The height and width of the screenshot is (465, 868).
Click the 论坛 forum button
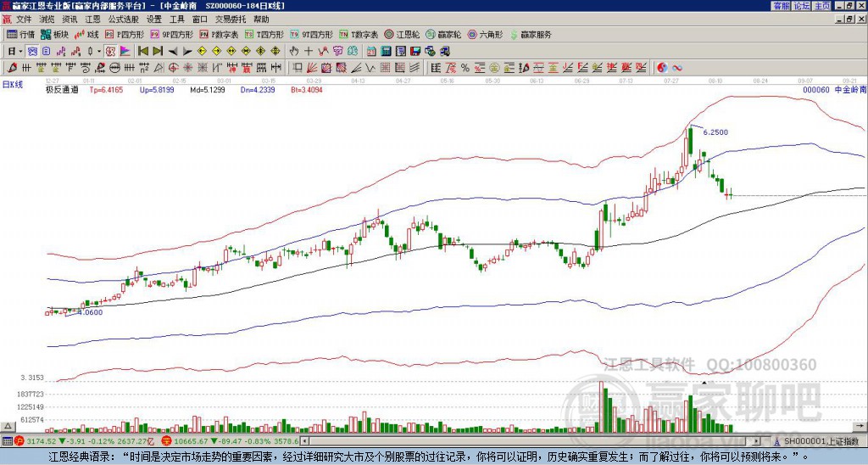[802, 6]
